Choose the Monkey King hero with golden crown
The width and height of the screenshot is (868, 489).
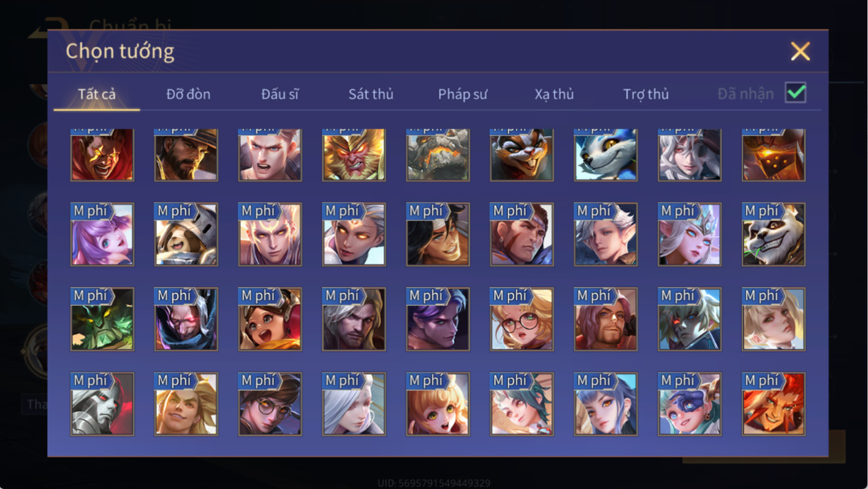(x=354, y=155)
